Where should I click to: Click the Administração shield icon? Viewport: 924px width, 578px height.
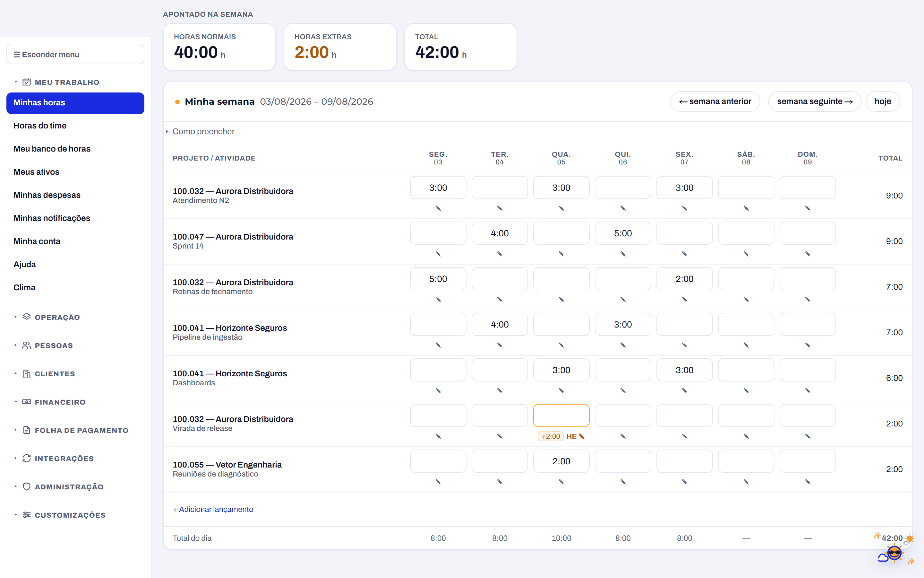(x=26, y=486)
